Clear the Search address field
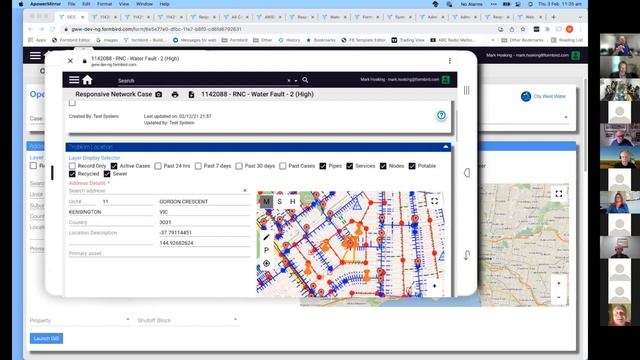The width and height of the screenshot is (640, 360). tap(244, 190)
